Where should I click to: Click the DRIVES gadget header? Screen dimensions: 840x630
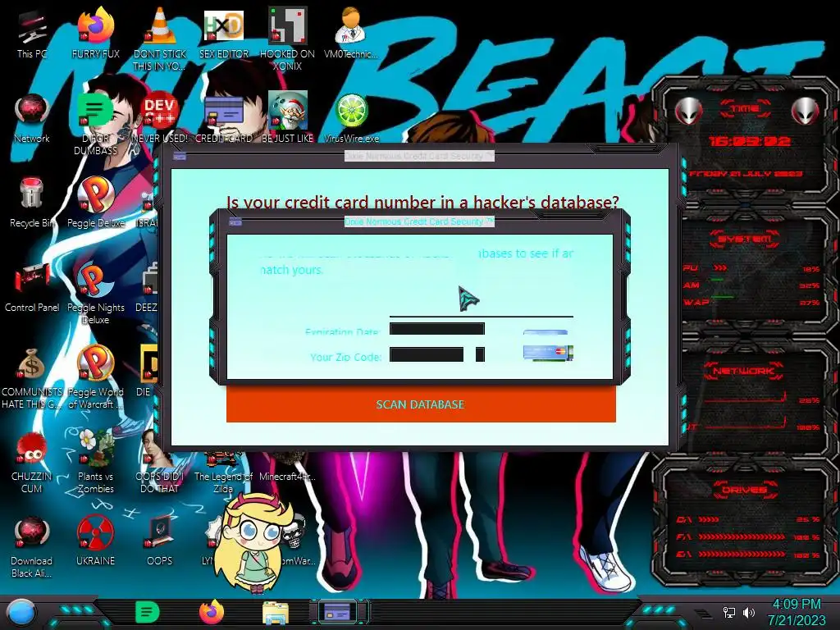[745, 490]
